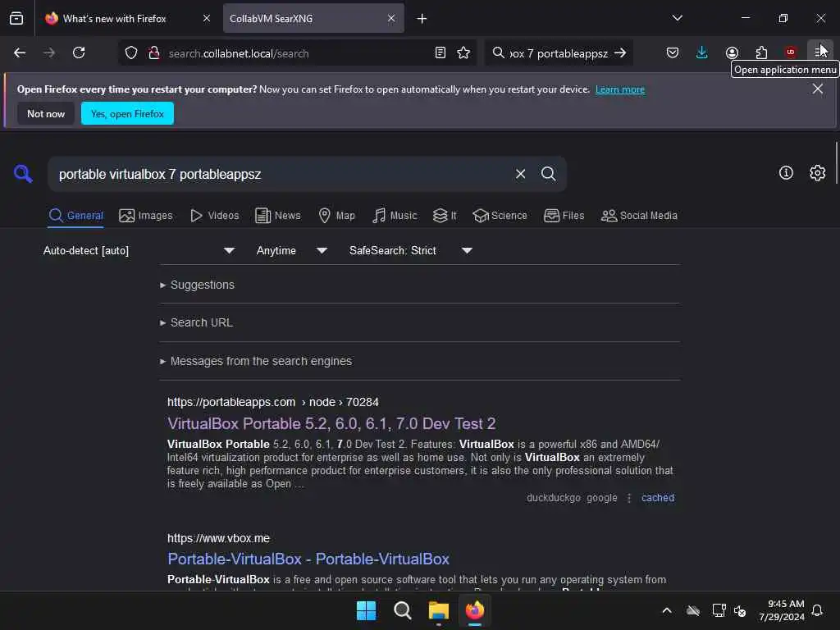The width and height of the screenshot is (840, 630).
Task: Click Not now button
Action: point(46,113)
